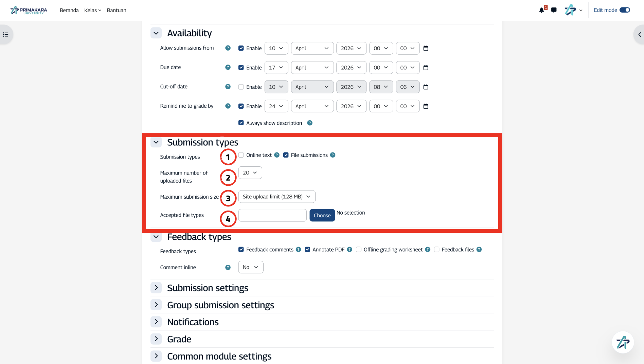644x364 pixels.
Task: Check the Online text submission type
Action: click(x=241, y=155)
